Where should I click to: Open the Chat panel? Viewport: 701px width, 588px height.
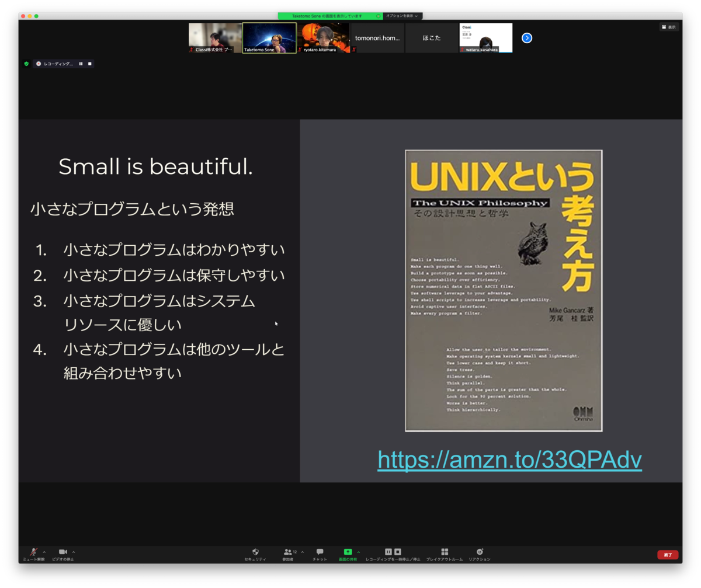pos(320,554)
